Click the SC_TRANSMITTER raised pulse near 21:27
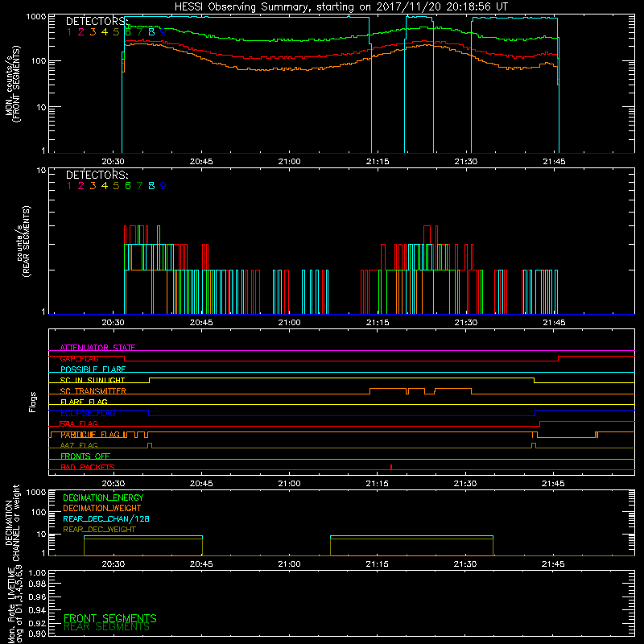Screen dimensions: 644x644 click(453, 391)
